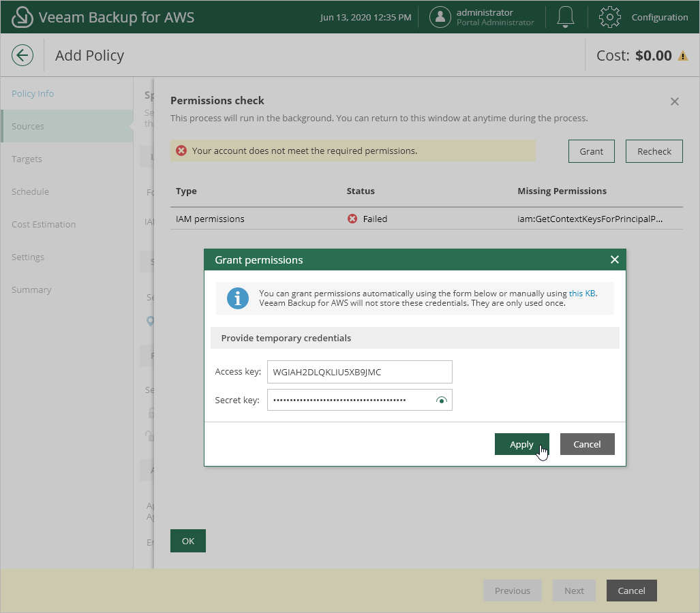Cancel the Add Policy wizard

click(x=631, y=591)
